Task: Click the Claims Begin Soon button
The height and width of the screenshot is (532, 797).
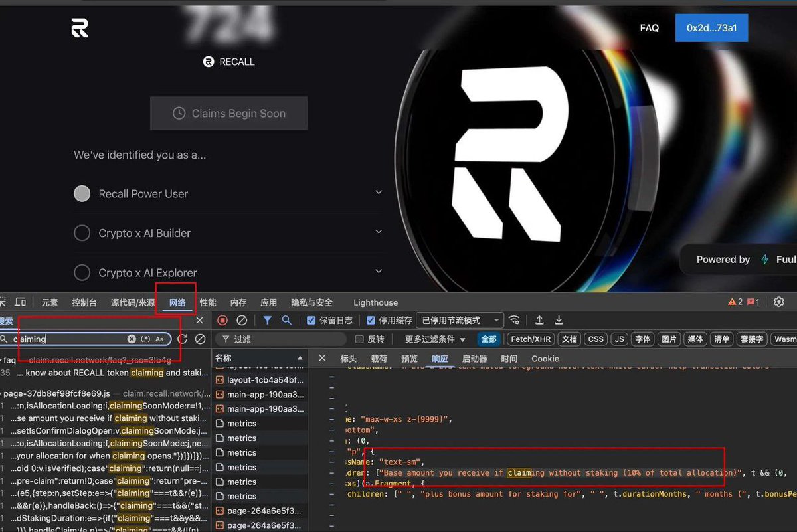Action: click(228, 113)
